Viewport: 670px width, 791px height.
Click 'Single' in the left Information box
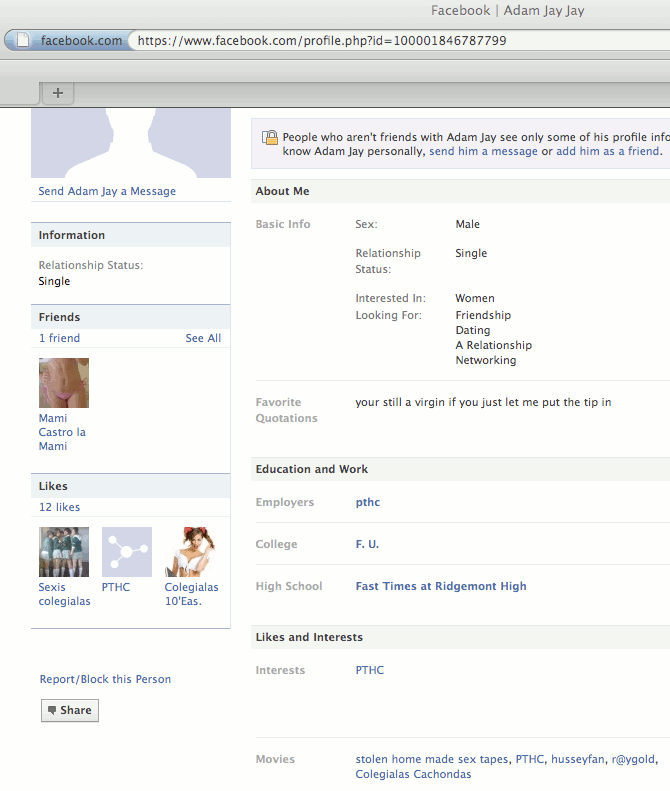tap(54, 281)
